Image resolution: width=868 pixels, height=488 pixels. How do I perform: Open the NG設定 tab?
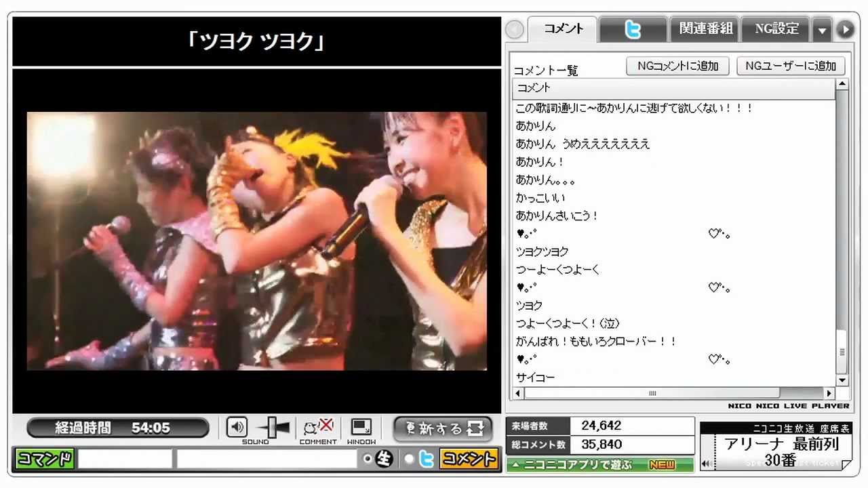[x=776, y=29]
